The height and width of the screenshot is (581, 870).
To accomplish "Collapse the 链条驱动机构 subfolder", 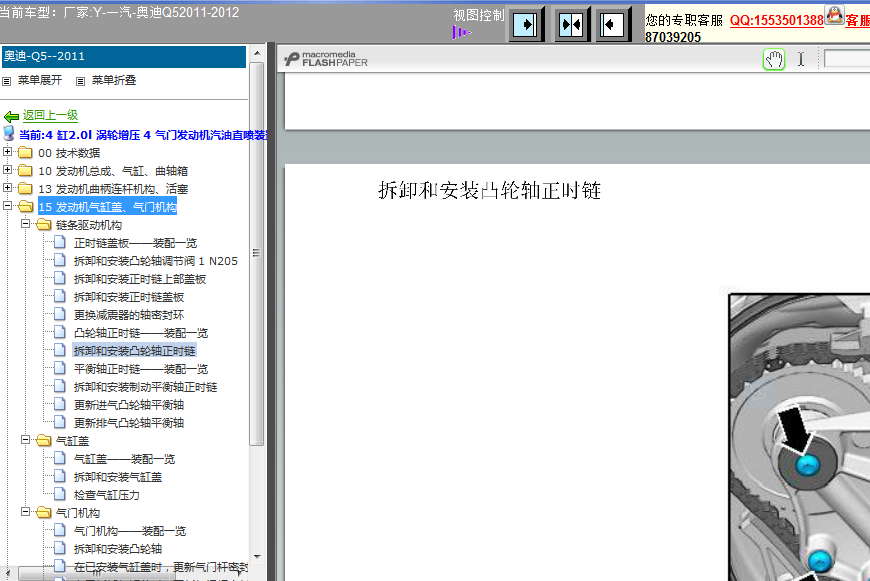I will [26, 224].
